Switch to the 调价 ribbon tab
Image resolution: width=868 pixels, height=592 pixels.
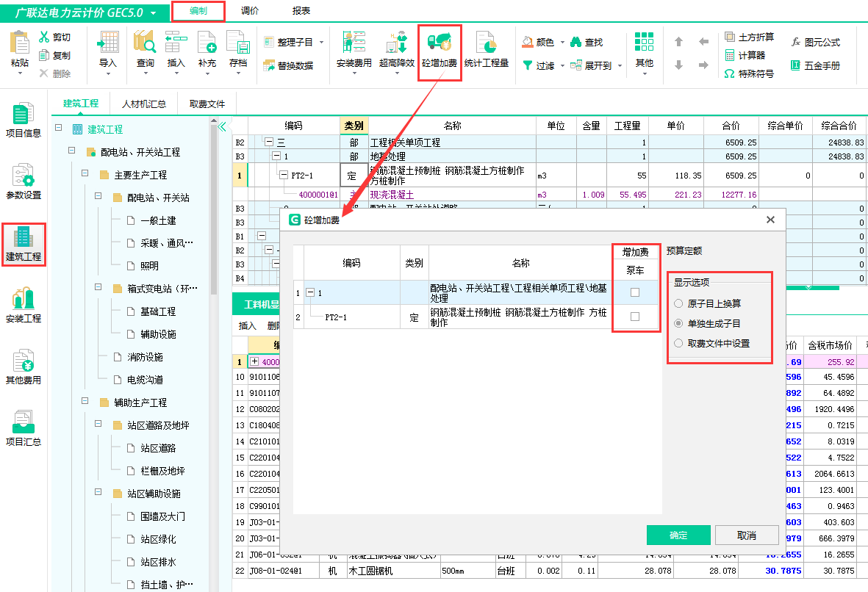[249, 11]
